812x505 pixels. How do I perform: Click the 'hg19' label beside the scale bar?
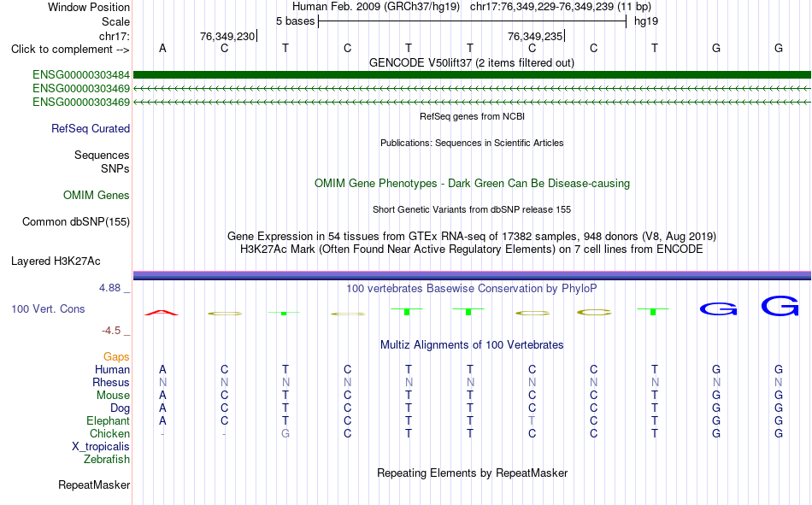pos(646,21)
